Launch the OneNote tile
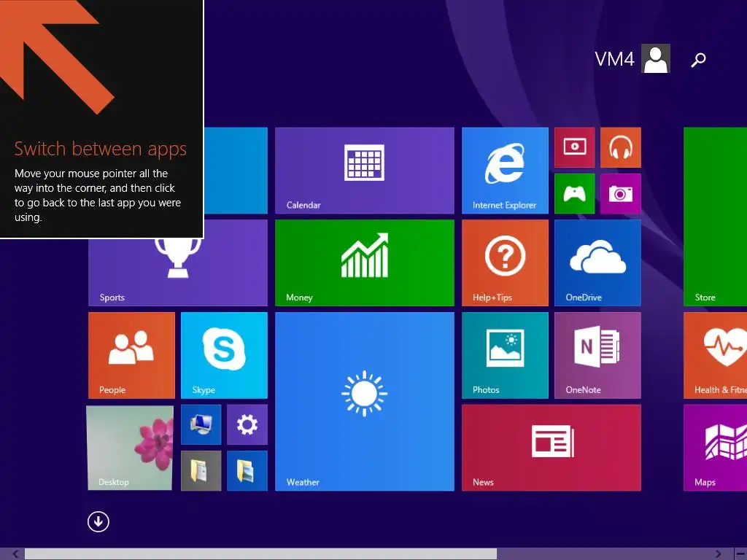Image resolution: width=747 pixels, height=560 pixels. (x=597, y=355)
